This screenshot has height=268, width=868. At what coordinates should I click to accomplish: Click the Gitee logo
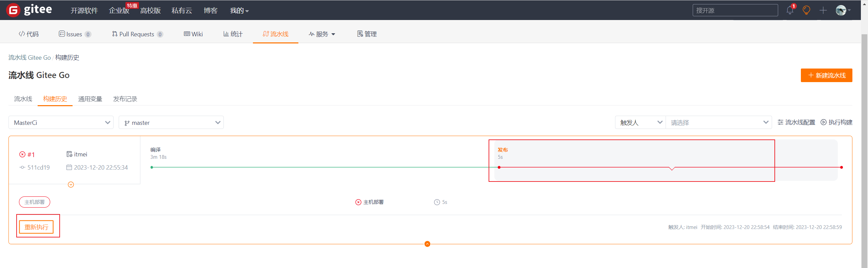point(29,10)
